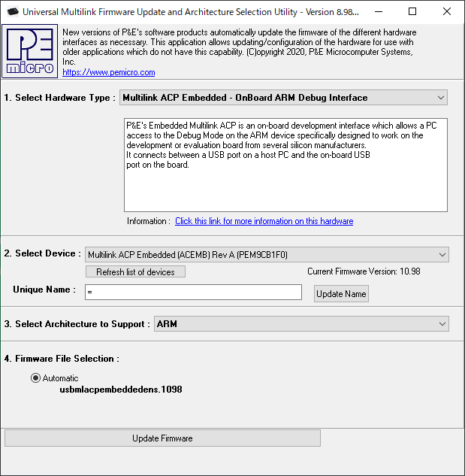Viewport: 465px width, 476px height.
Task: Click the '1. Select Hardware Type' label
Action: coord(60,98)
